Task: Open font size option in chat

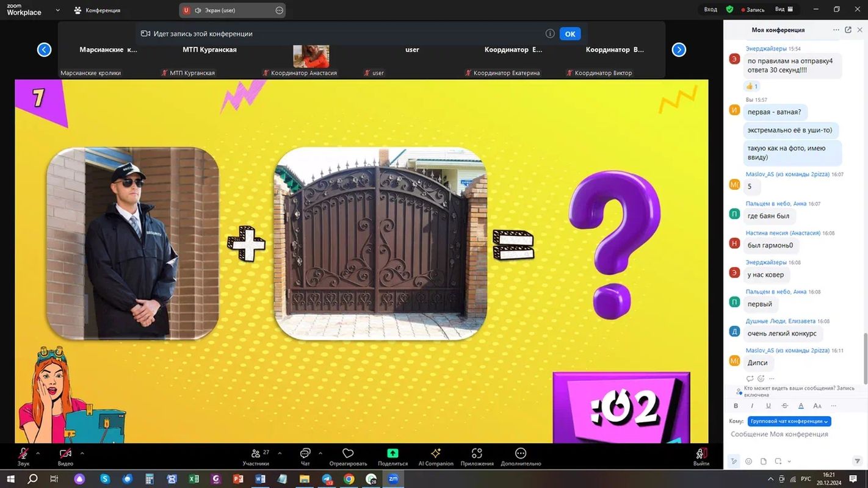Action: coord(817,406)
